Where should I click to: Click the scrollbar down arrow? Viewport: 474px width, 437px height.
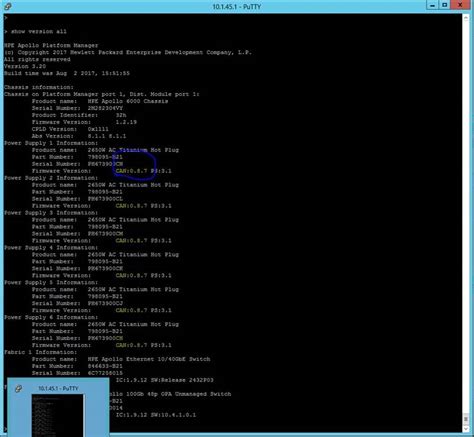click(466, 429)
